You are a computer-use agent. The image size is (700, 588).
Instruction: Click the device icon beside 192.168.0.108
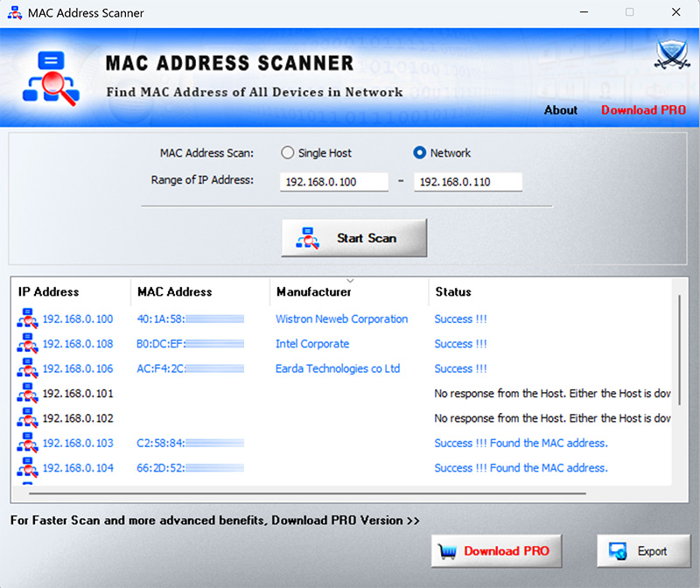[27, 345]
